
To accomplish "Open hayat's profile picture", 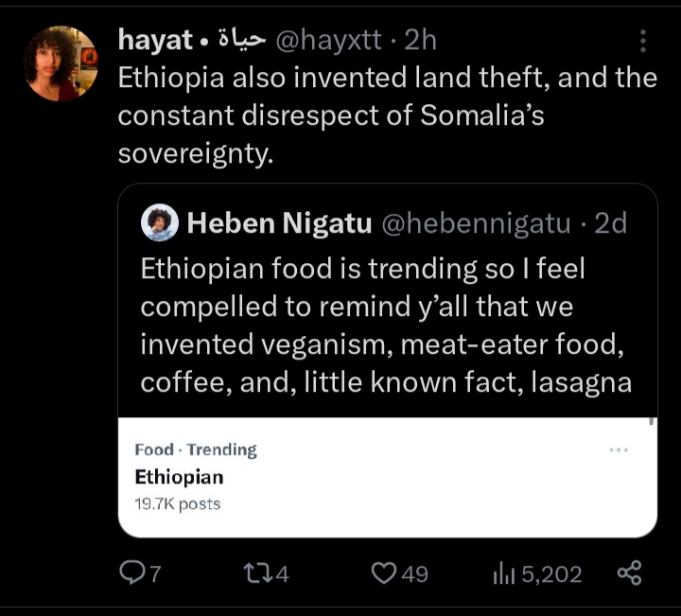I will point(61,63).
